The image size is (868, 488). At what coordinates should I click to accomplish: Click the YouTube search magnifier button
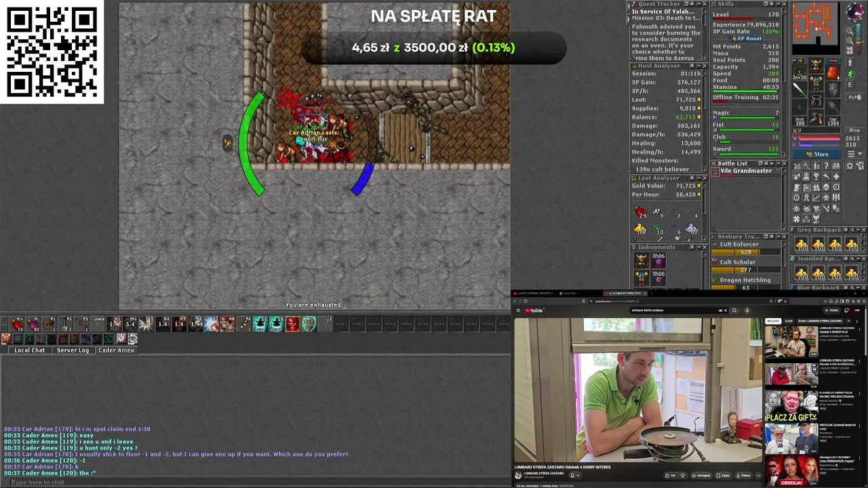[734, 310]
